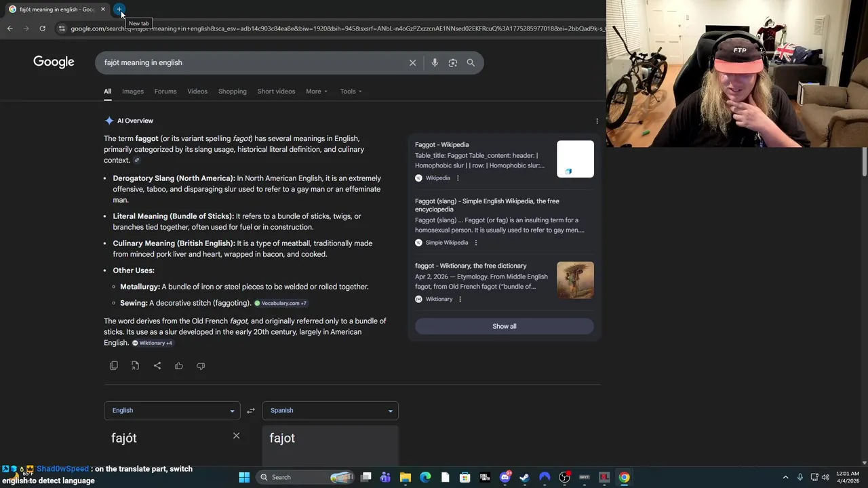
Task: Open Vocabulary.com +7 source chip
Action: pos(281,303)
